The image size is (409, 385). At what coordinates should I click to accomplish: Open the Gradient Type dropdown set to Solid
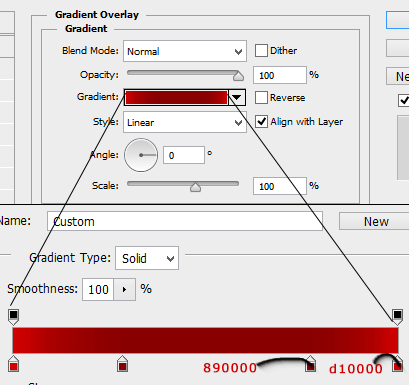click(147, 258)
